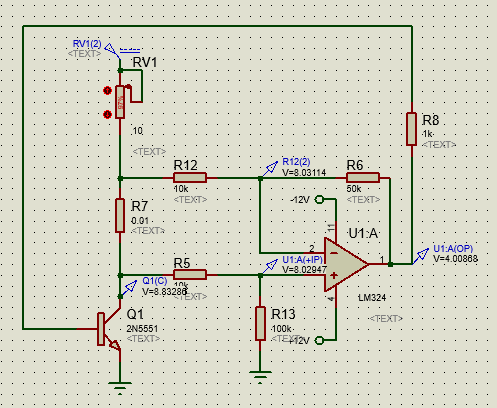This screenshot has height=408, width=497.
Task: Select resistor R8 component
Action: [412, 129]
